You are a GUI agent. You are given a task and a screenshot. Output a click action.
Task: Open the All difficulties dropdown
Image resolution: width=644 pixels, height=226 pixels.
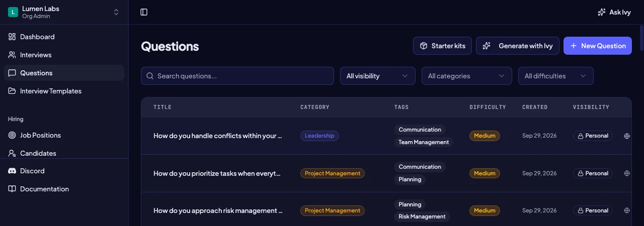(x=556, y=76)
